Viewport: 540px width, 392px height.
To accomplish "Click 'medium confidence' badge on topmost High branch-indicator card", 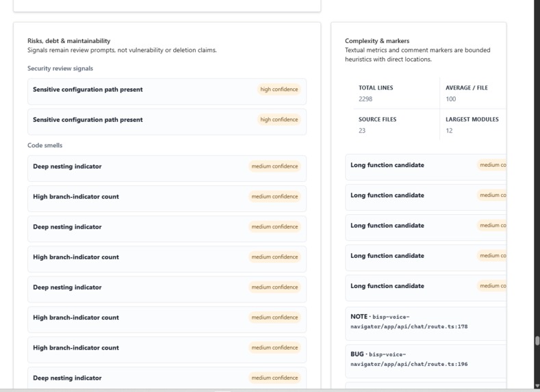I will click(x=274, y=196).
